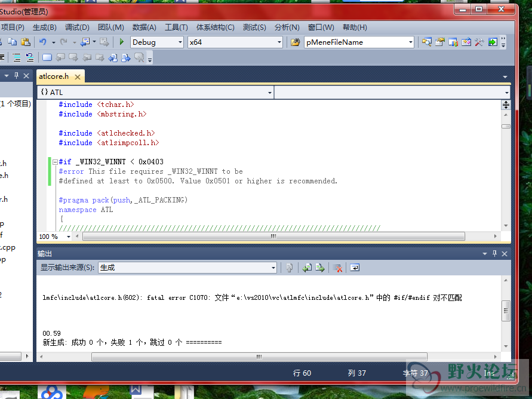Screen dimensions: 532x399
Task: Click the Copy icon in the toolbar
Action: 12,42
